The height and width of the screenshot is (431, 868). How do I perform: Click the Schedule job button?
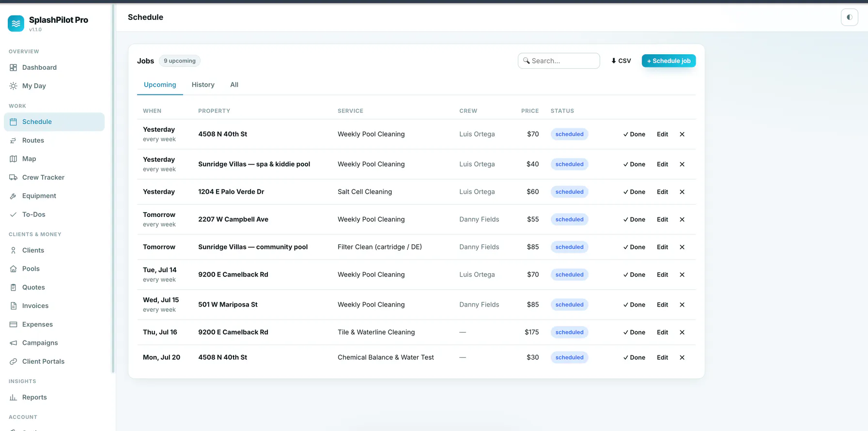tap(668, 61)
